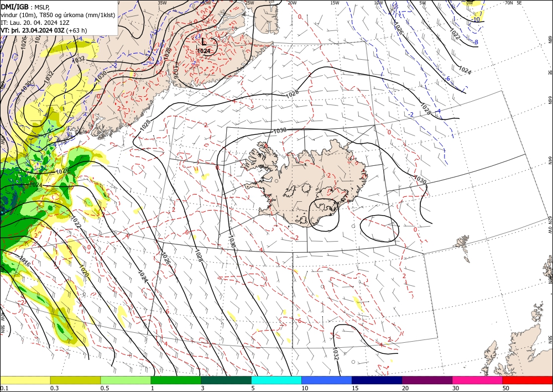Click the Faroe Islands on the map
553x392 pixels.
tap(463, 248)
